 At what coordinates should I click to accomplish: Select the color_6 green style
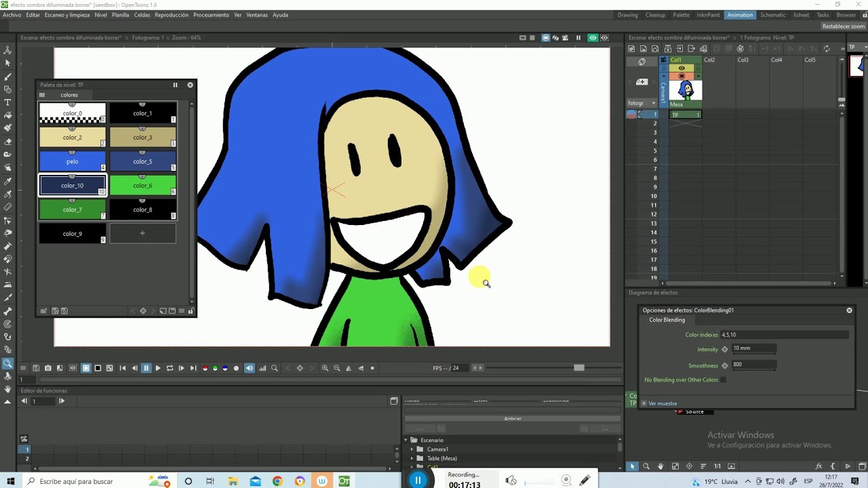142,185
